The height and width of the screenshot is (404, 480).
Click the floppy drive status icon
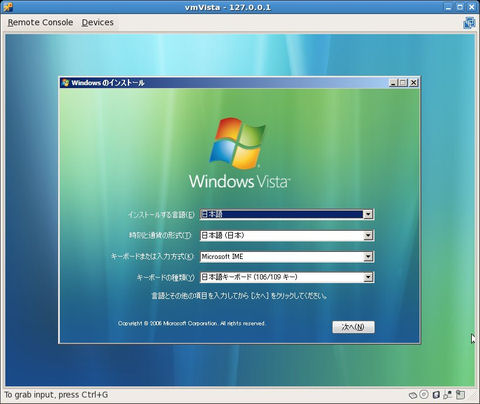pos(436,395)
